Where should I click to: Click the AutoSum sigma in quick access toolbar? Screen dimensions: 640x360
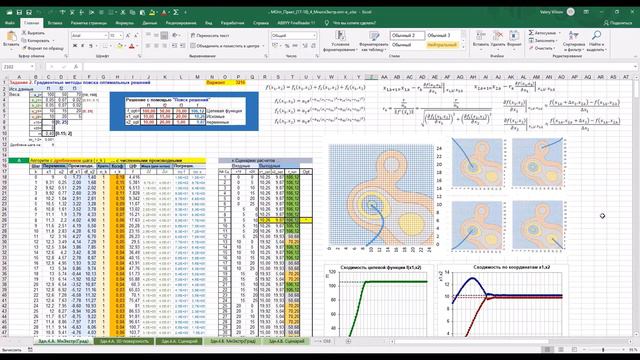[176, 12]
